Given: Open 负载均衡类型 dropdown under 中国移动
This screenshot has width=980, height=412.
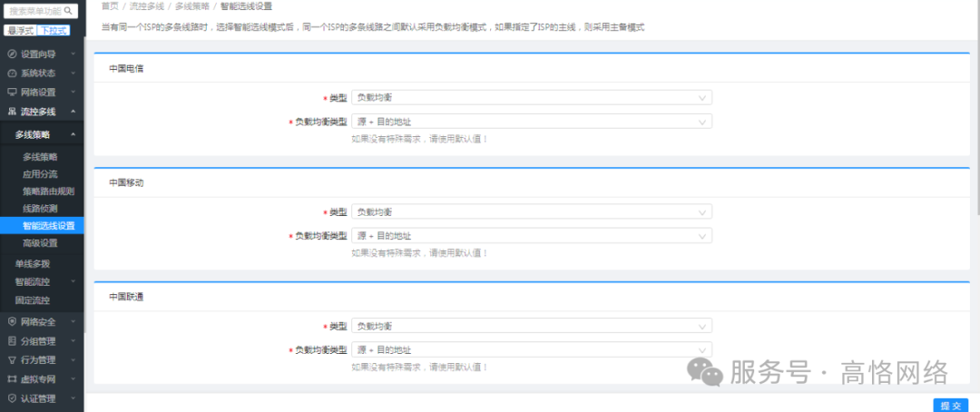Looking at the screenshot, I should [x=531, y=236].
